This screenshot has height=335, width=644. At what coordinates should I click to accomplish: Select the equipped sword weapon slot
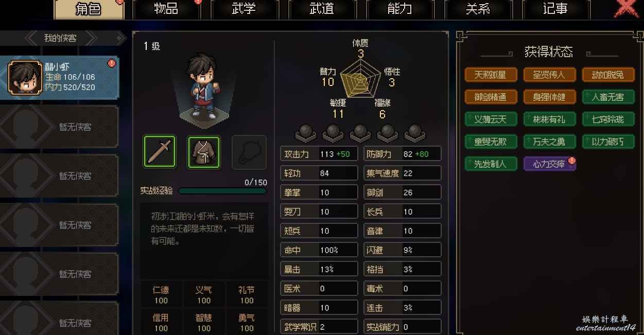pyautogui.click(x=160, y=152)
